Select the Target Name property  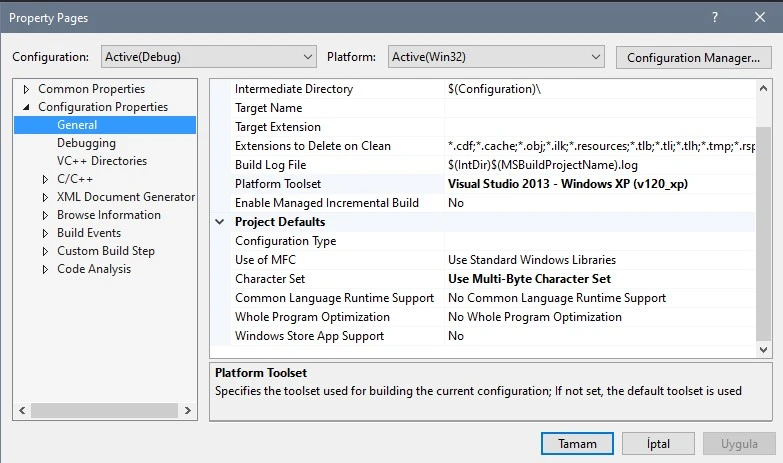click(x=269, y=108)
